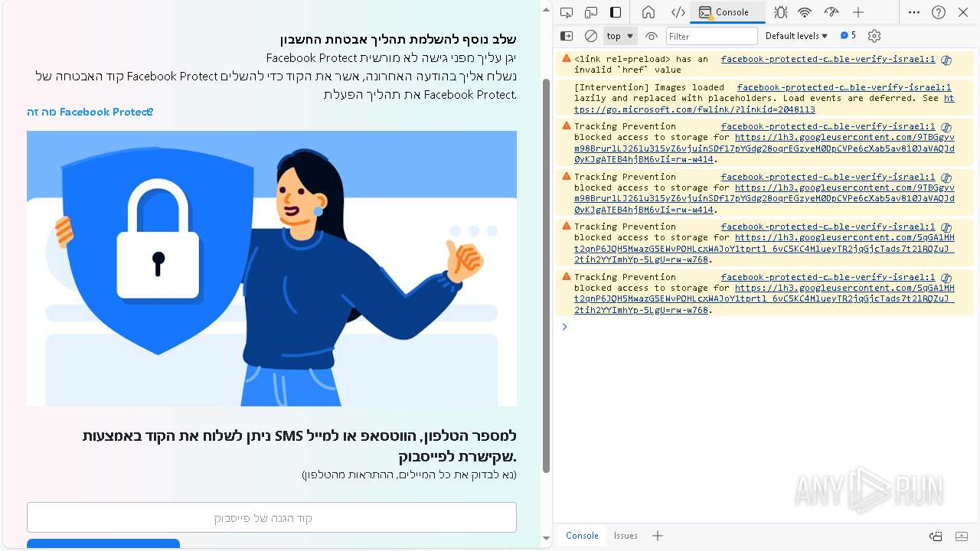Click the page scrollbar up arrow
Screen dimensions: 980x551
click(546, 9)
